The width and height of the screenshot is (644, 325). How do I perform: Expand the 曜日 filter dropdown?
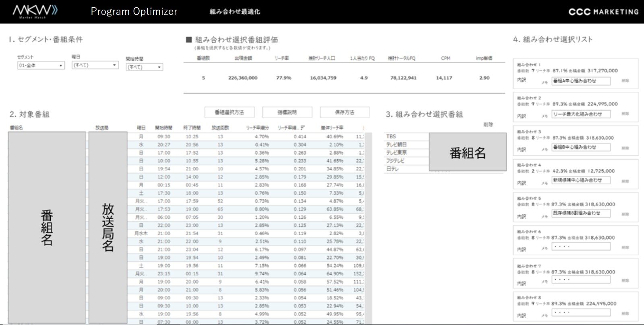[x=95, y=65]
